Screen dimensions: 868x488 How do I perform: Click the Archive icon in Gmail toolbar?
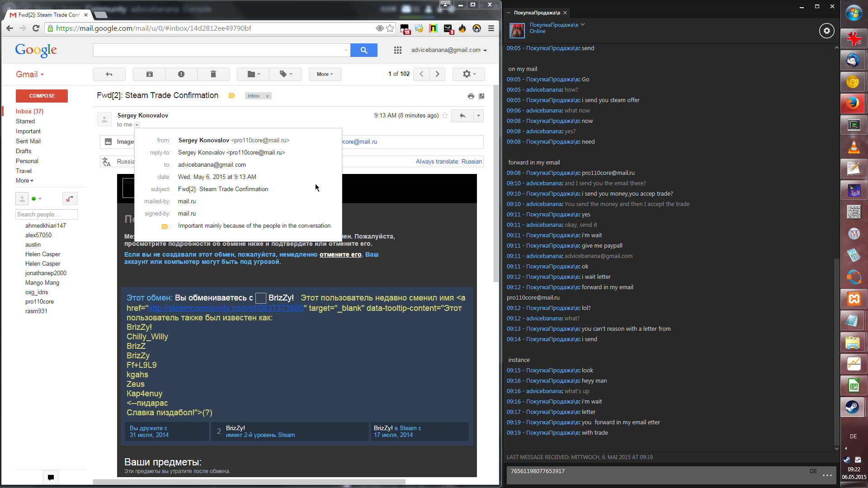click(149, 74)
